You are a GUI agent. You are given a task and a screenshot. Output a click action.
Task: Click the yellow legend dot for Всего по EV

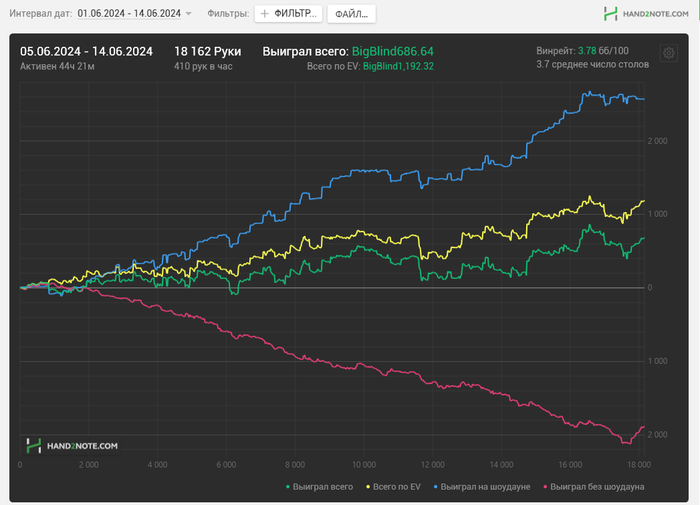[368, 487]
